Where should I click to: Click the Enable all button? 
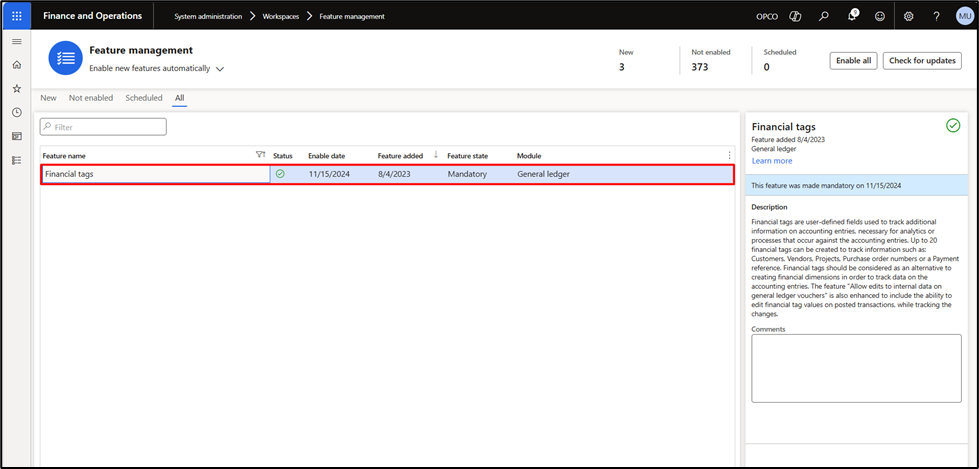[854, 61]
